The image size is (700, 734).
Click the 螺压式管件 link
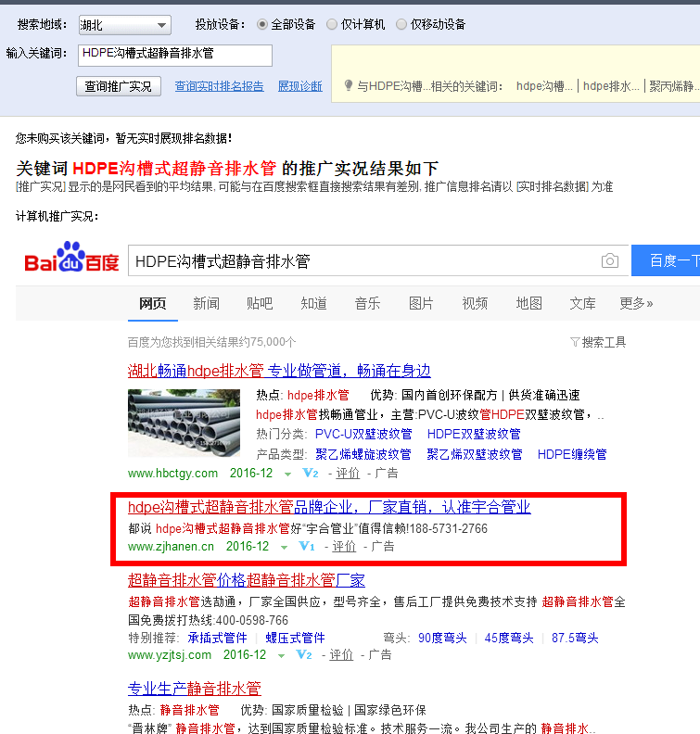(x=295, y=638)
